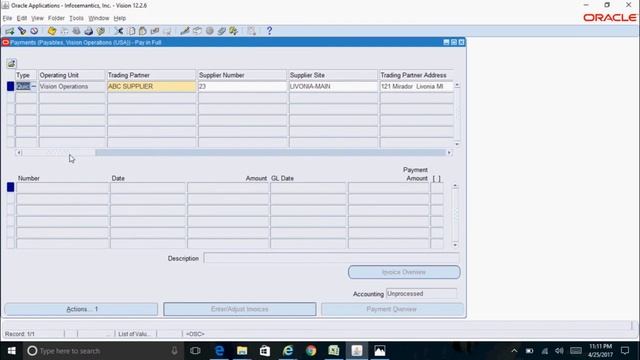Click first invoice Payment Amount field

(389, 188)
